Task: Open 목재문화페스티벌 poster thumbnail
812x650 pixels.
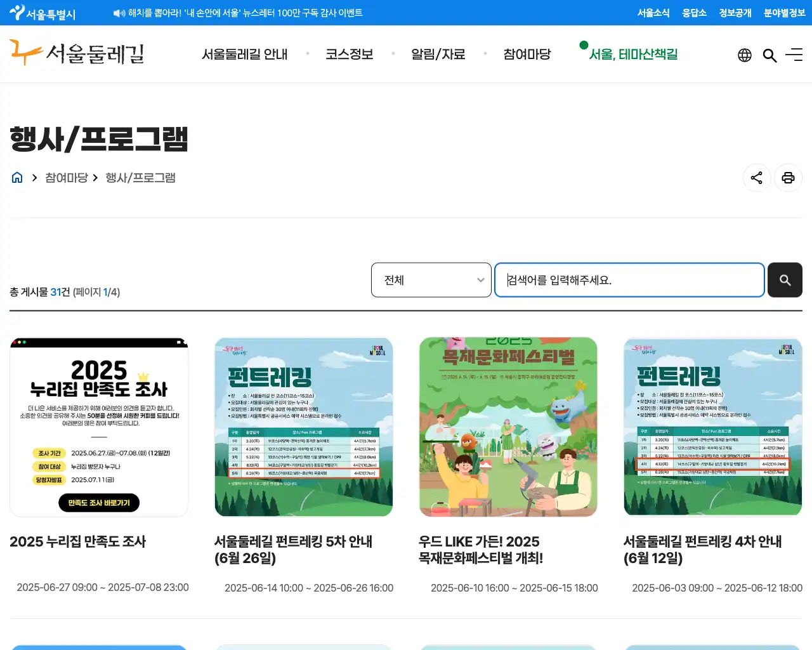Action: (508, 427)
